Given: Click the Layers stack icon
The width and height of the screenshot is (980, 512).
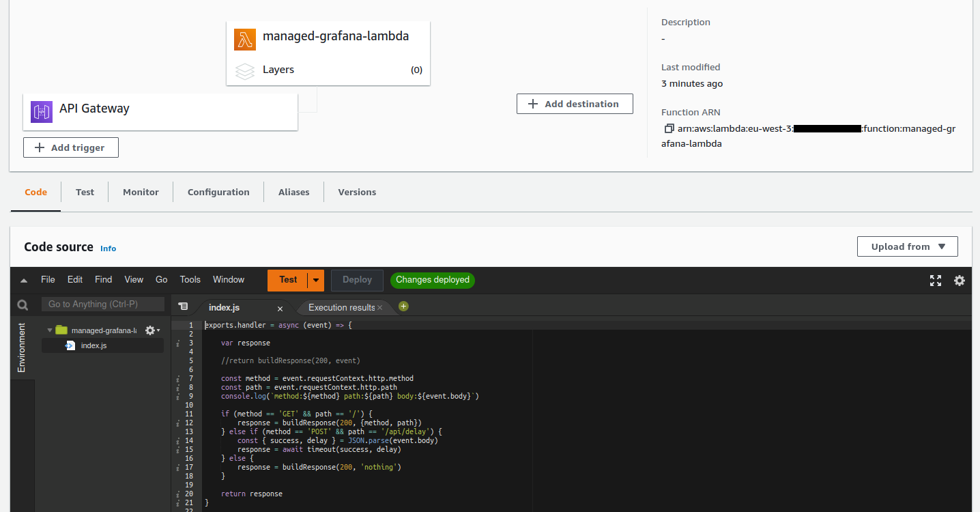Looking at the screenshot, I should [245, 71].
